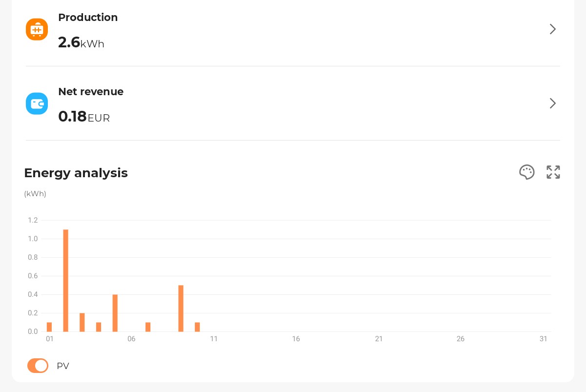Click the tallest bar at 1.1 kWh

tap(66, 281)
